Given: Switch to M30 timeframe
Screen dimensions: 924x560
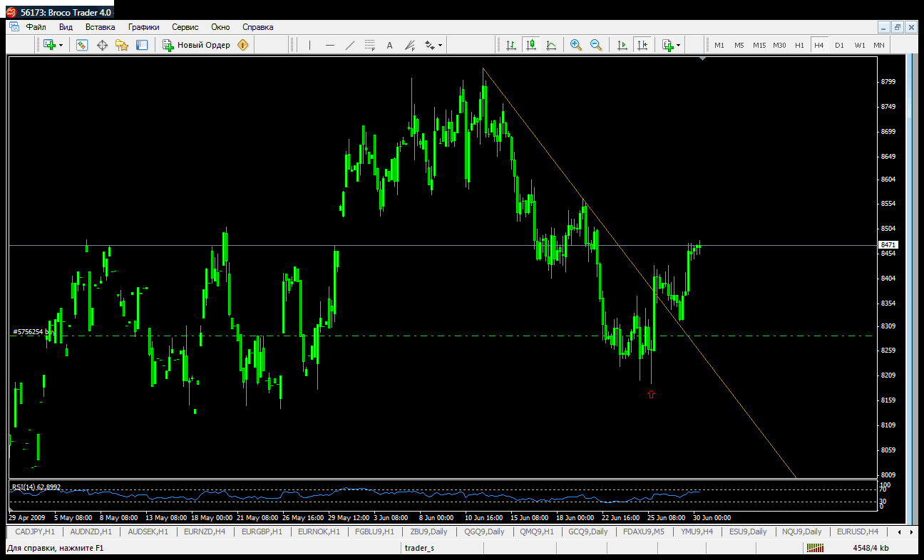Looking at the screenshot, I should tap(779, 45).
